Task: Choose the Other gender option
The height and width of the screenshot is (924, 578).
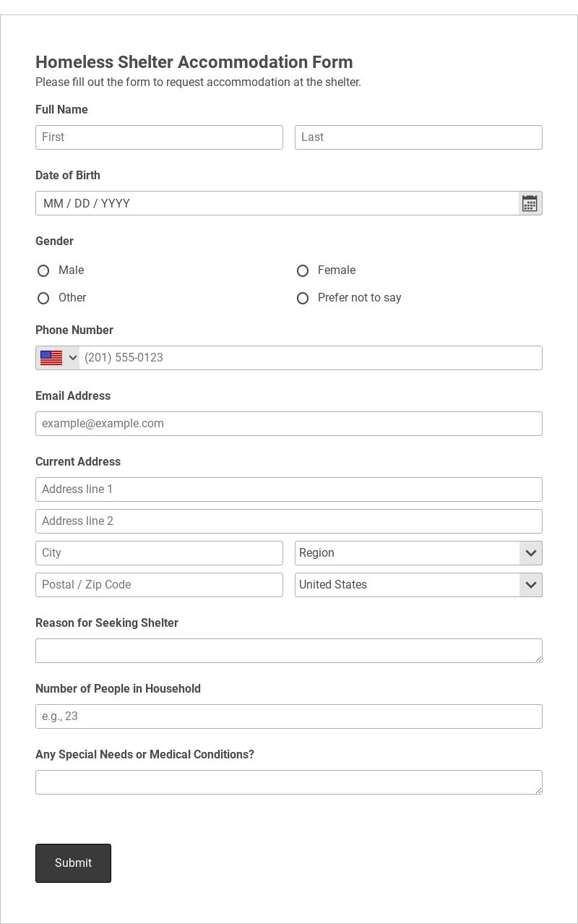Action: coord(43,298)
